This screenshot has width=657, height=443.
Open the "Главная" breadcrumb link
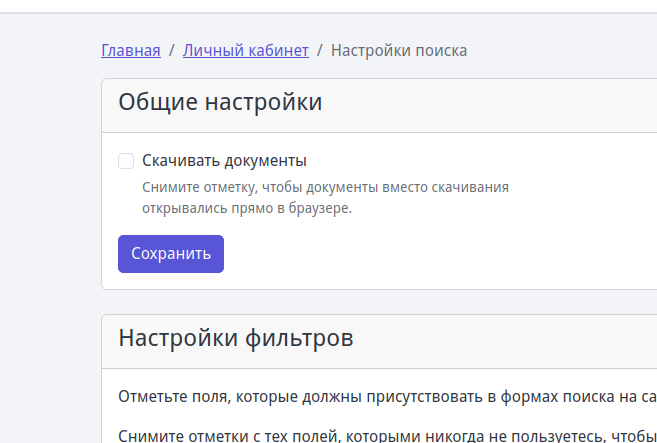131,50
